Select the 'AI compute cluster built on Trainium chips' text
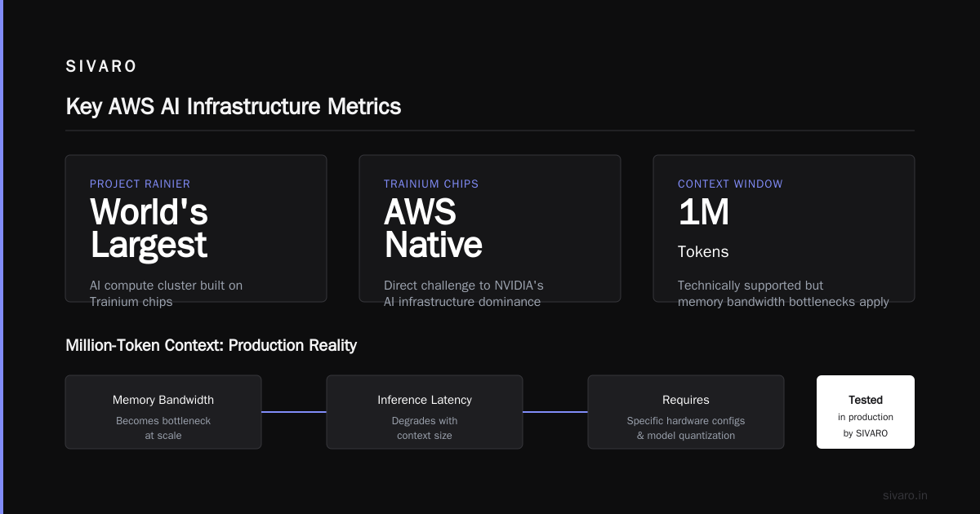Screen dimensions: 980x514 tap(166, 294)
